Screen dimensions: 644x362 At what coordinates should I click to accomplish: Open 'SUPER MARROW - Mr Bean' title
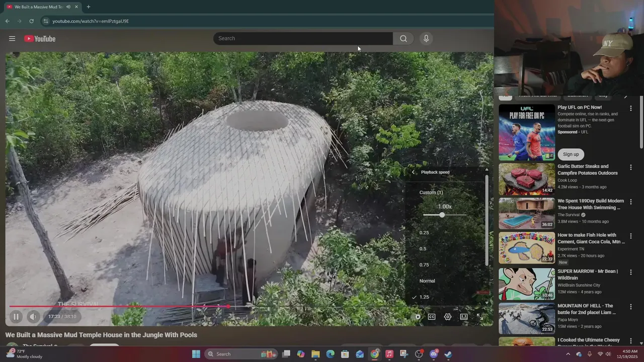(x=588, y=275)
